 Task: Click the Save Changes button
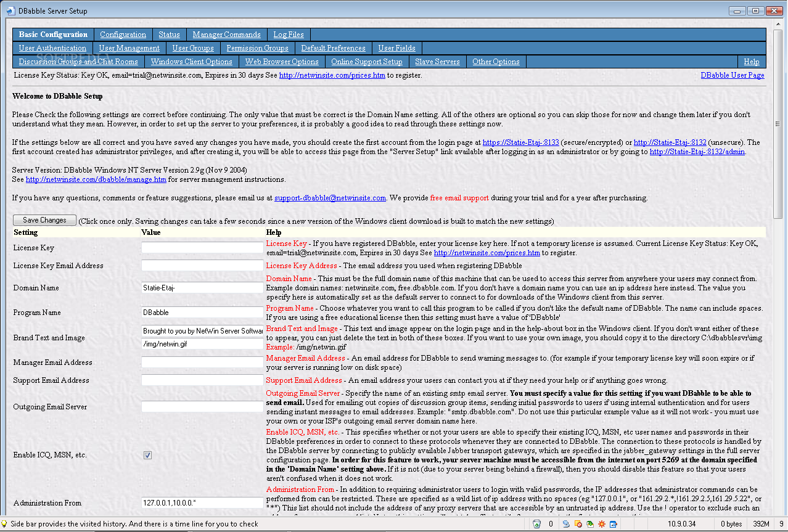click(44, 220)
